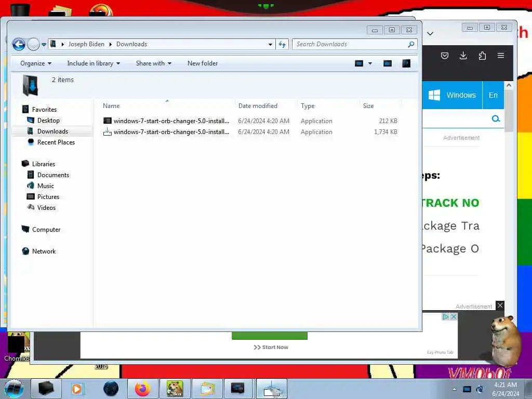Expand the breadcrumb arrow after Joseph Biden
This screenshot has height=399, width=532.
click(110, 45)
